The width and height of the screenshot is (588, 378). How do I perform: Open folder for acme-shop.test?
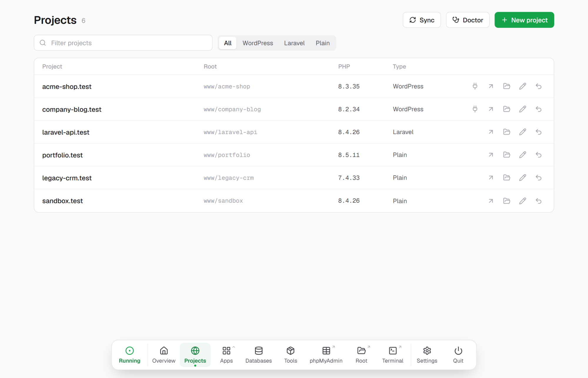point(507,86)
